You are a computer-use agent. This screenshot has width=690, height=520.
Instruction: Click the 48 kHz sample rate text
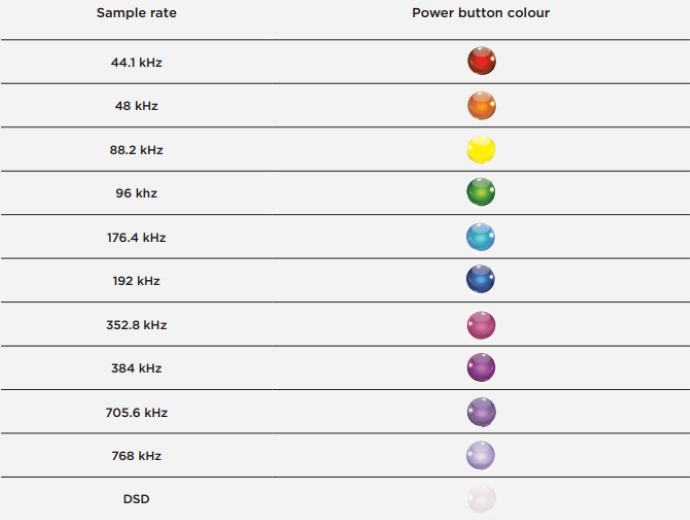tap(136, 106)
